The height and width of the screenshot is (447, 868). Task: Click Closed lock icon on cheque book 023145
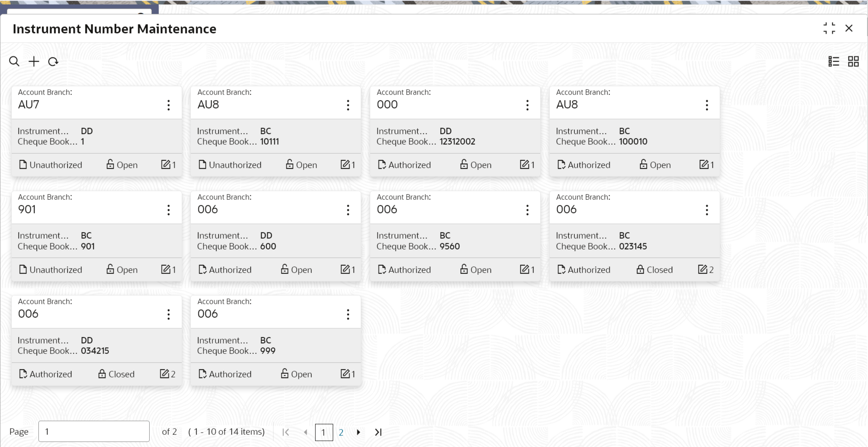pyautogui.click(x=640, y=269)
